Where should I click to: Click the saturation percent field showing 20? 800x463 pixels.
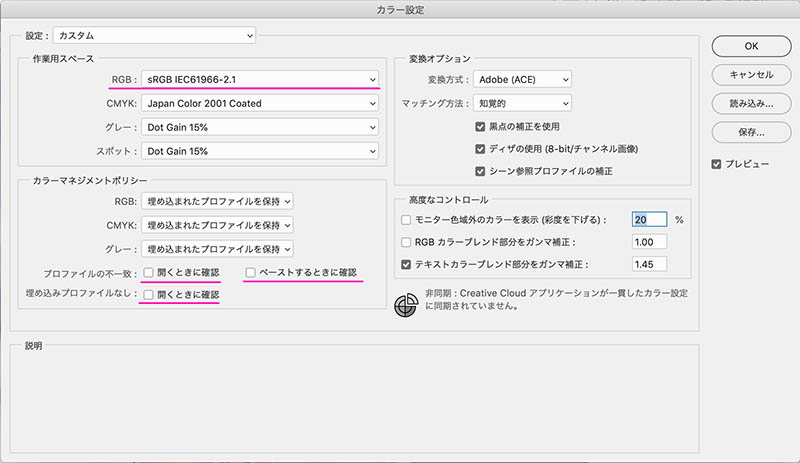click(x=649, y=220)
